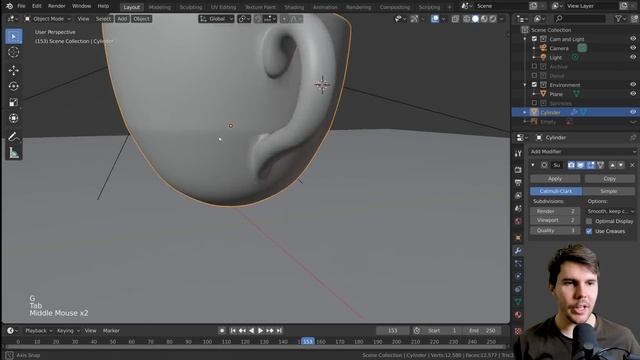The height and width of the screenshot is (360, 640).
Task: Move the Subdivision modifier up
Action: coord(612,165)
